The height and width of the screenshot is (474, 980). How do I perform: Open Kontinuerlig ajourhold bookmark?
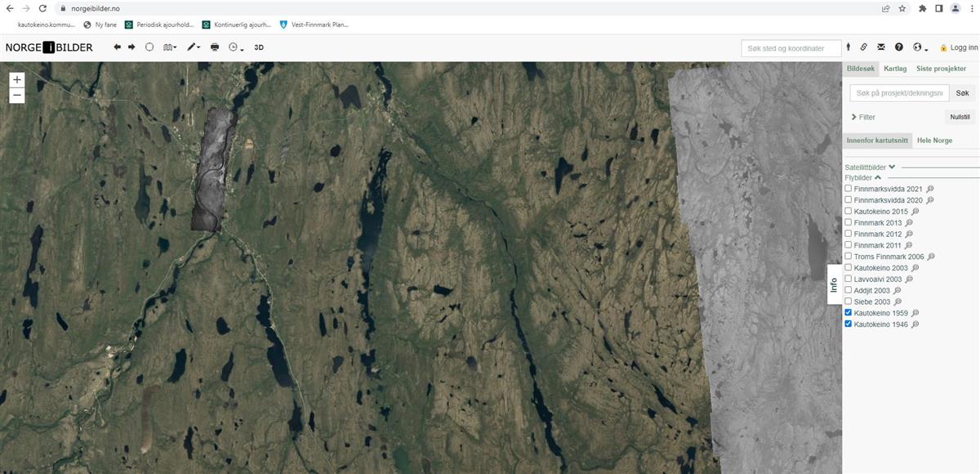click(x=237, y=25)
